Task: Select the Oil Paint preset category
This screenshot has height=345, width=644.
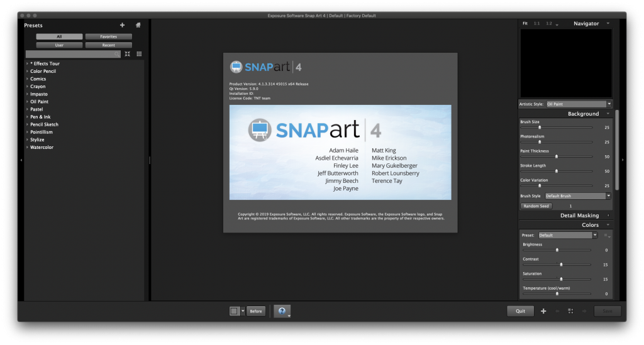Action: [39, 102]
